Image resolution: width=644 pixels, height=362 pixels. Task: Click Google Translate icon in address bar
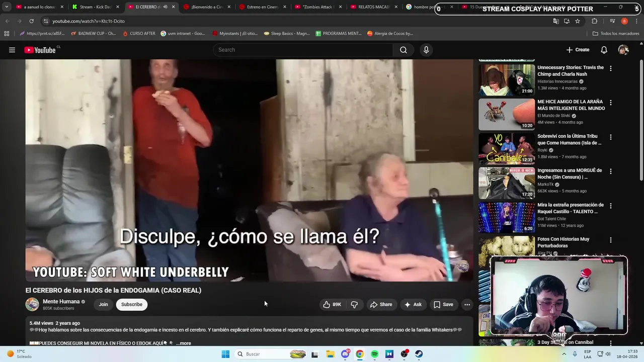[556, 21]
